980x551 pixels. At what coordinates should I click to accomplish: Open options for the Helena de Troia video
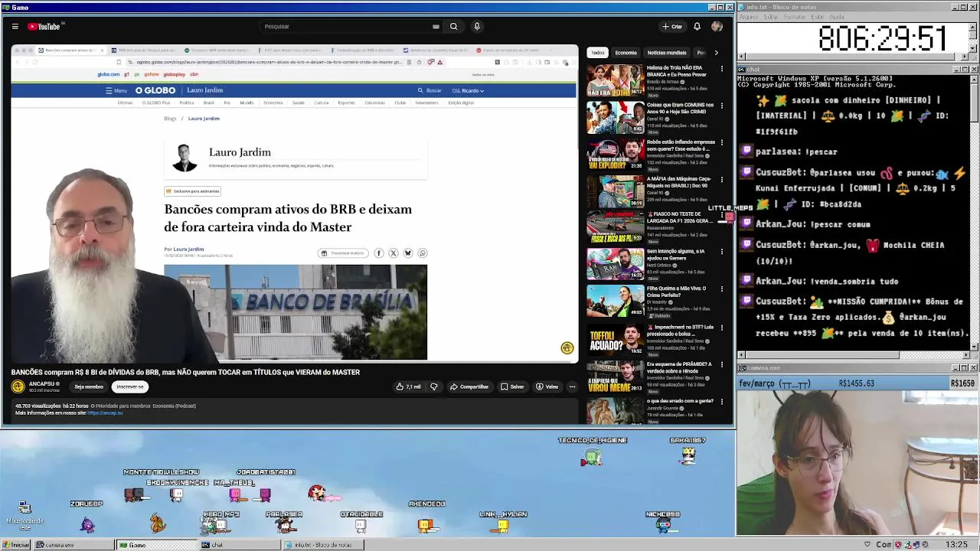coord(721,69)
